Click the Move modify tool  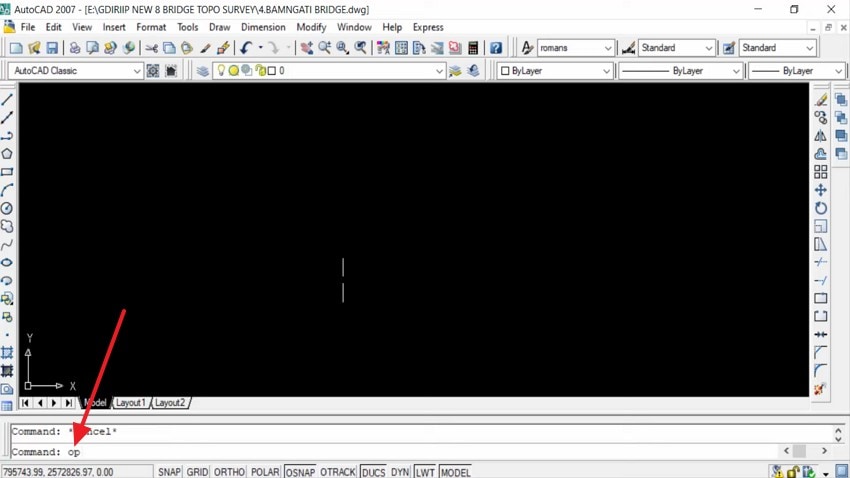[821, 190]
